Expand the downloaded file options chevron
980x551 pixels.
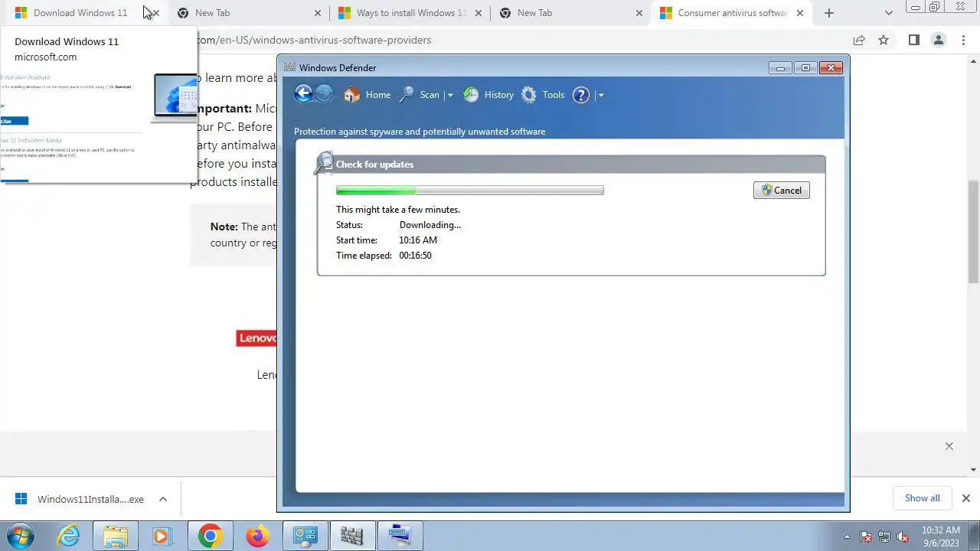coord(163,499)
